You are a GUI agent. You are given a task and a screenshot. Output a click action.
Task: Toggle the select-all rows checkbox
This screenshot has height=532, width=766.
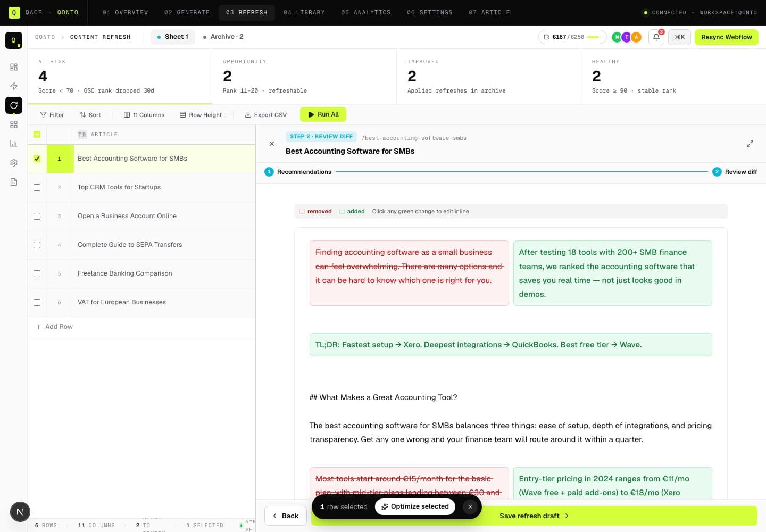click(x=37, y=135)
